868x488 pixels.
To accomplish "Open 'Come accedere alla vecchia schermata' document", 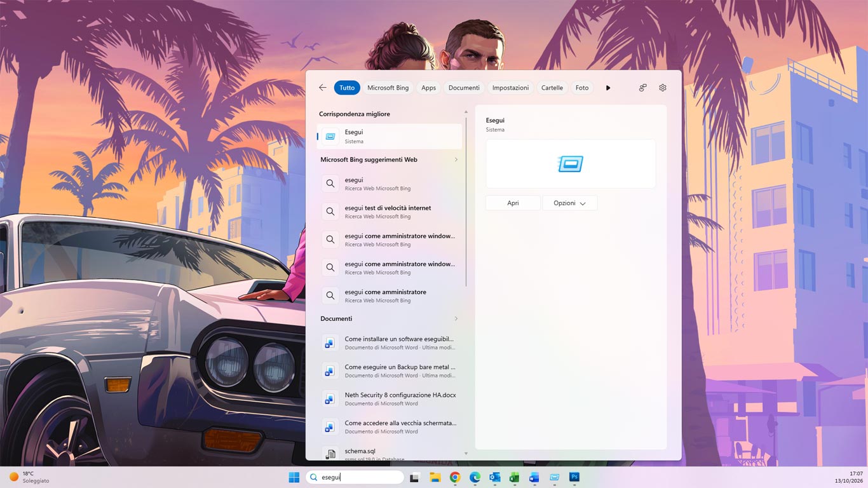I will pyautogui.click(x=390, y=426).
